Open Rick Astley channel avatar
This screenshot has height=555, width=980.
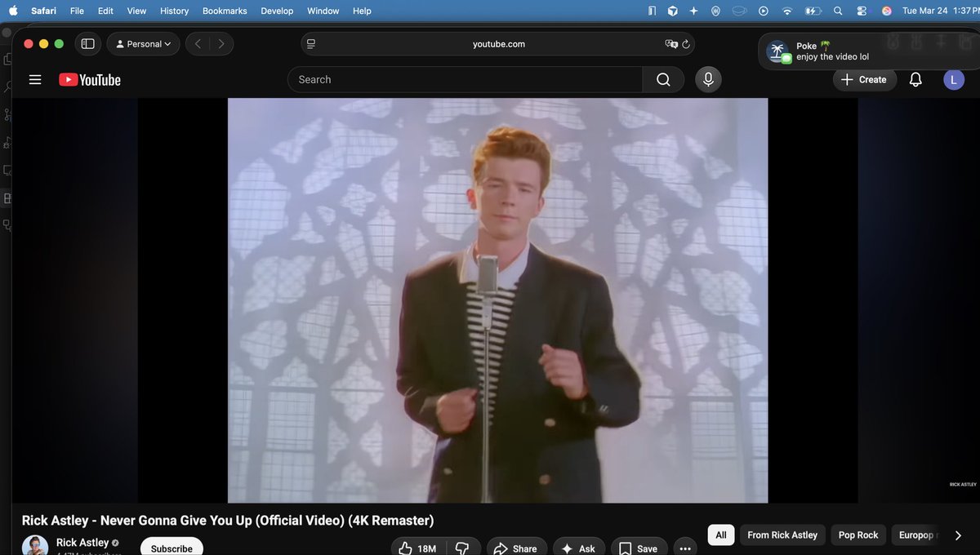[x=35, y=545]
